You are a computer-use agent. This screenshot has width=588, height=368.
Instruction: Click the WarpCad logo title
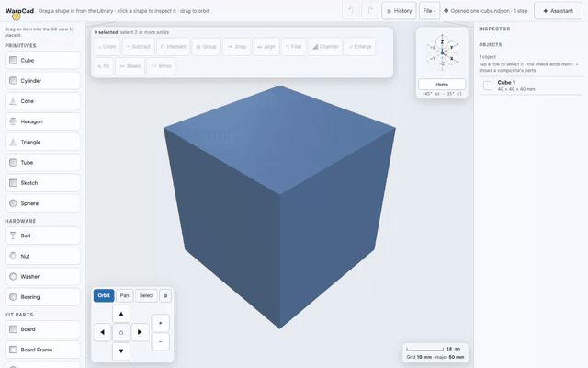tap(20, 11)
